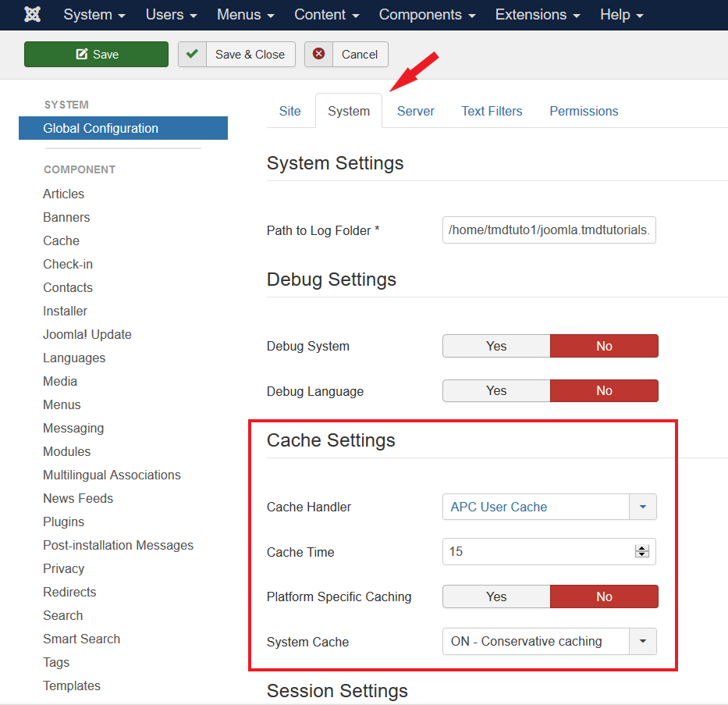Viewport: 728px width, 705px height.
Task: Switch to the Text Filters tab
Action: tap(492, 111)
